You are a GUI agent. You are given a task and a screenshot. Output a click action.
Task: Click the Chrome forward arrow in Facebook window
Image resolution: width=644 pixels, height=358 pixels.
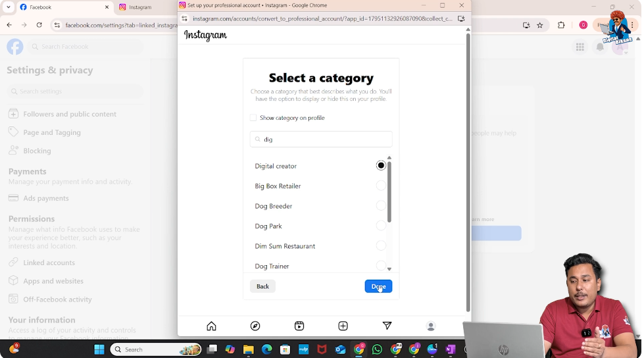[24, 25]
